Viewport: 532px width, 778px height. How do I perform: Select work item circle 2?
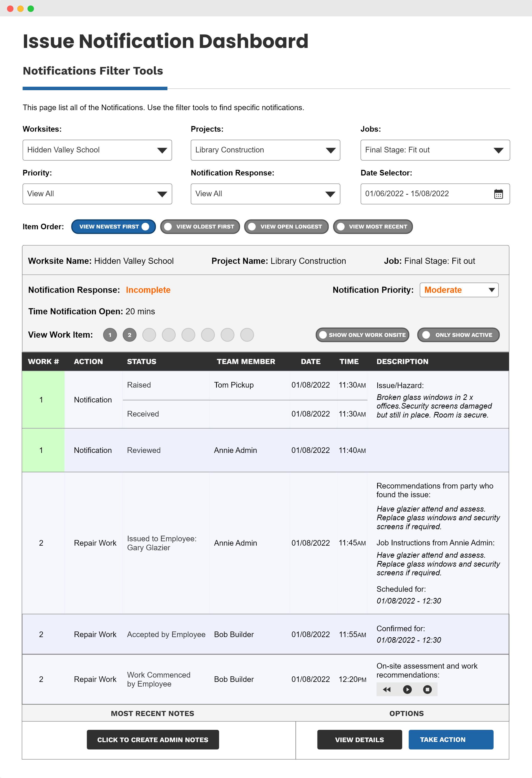[130, 335]
